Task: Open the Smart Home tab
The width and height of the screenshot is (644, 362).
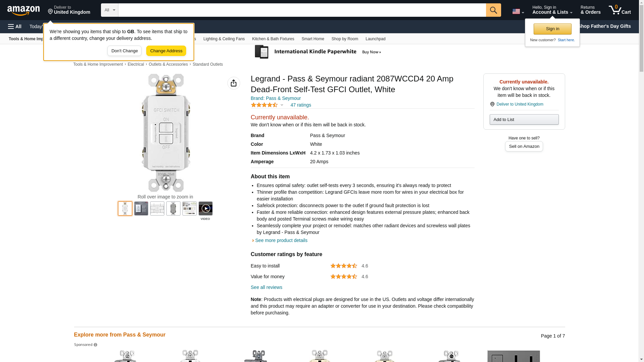Action: [313, 39]
